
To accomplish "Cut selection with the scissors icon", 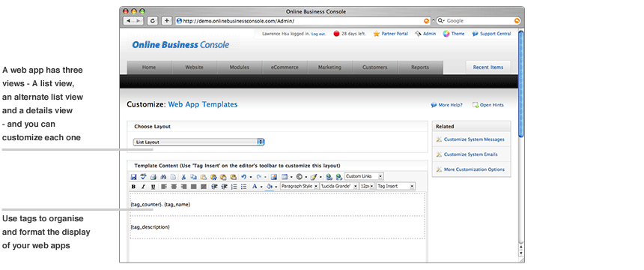I will click(x=183, y=177).
